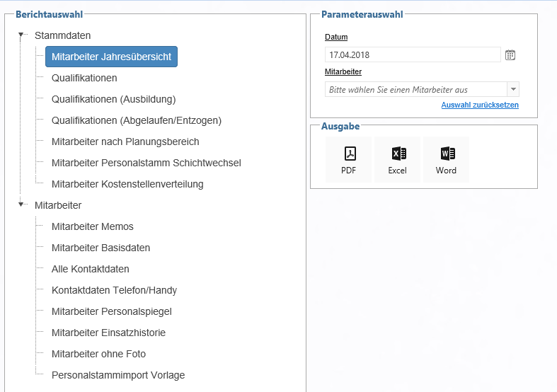This screenshot has width=557, height=392.
Task: Choose Qualifikationen (Abgelaufen/Entzogen) report
Action: click(x=137, y=120)
